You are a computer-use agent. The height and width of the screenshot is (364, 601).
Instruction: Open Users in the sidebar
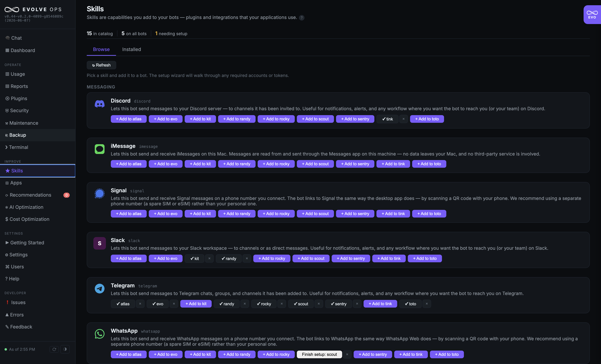pos(38,267)
